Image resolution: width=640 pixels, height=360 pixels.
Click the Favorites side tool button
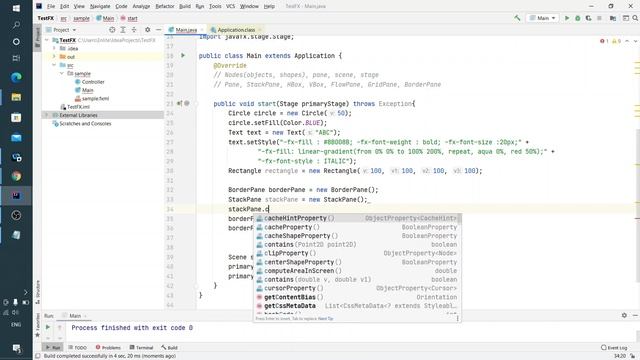(38, 325)
